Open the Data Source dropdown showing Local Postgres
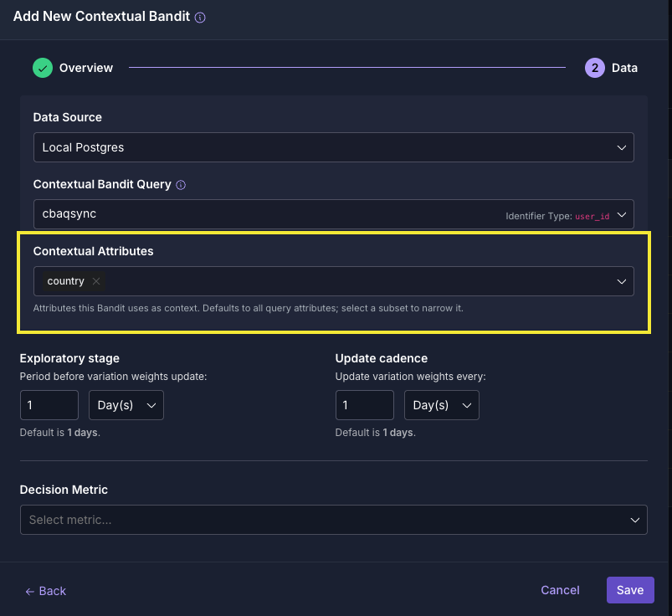Viewport: 672px width, 616px height. click(333, 147)
